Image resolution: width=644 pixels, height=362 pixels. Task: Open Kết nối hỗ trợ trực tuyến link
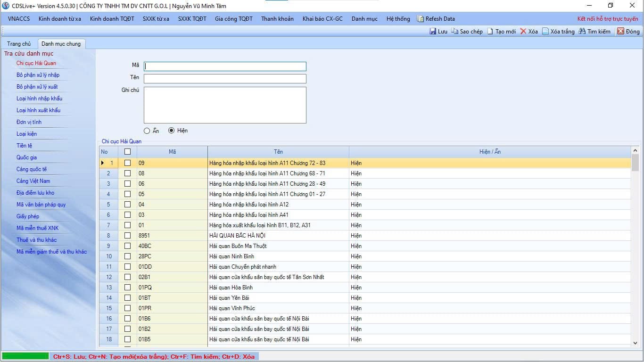pos(608,19)
